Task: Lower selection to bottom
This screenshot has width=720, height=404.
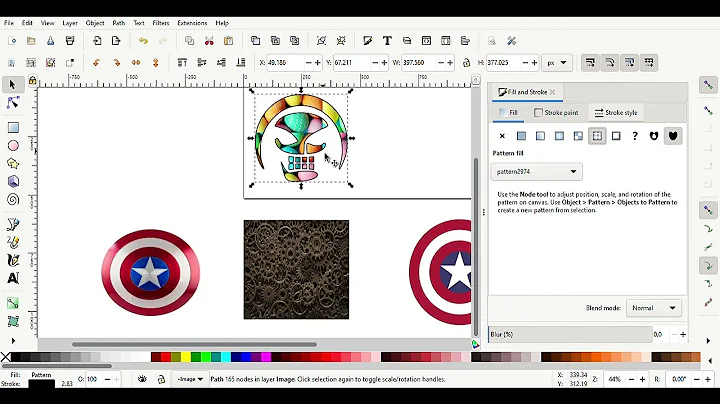Action: 241,62
